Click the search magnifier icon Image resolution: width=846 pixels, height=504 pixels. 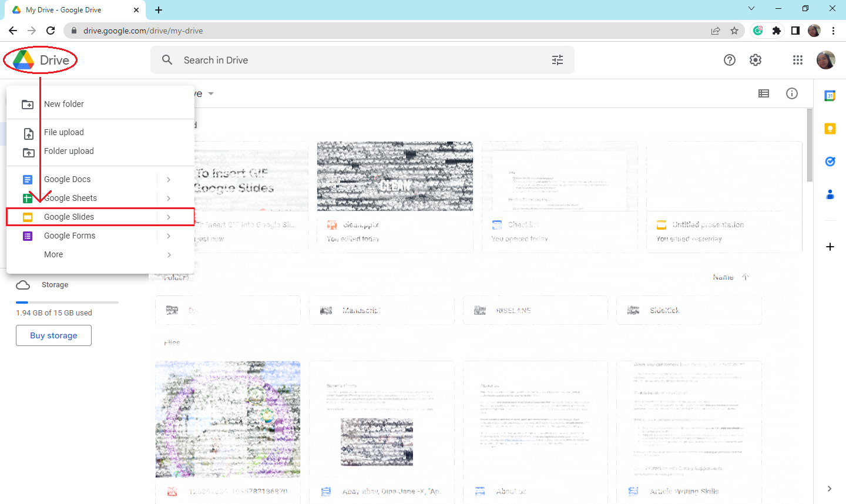click(167, 60)
